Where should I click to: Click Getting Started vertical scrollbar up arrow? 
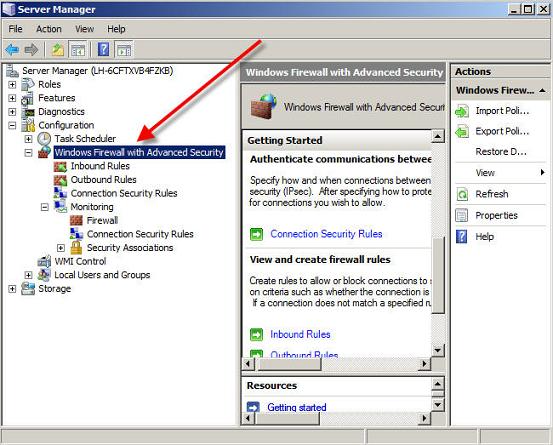438,136
